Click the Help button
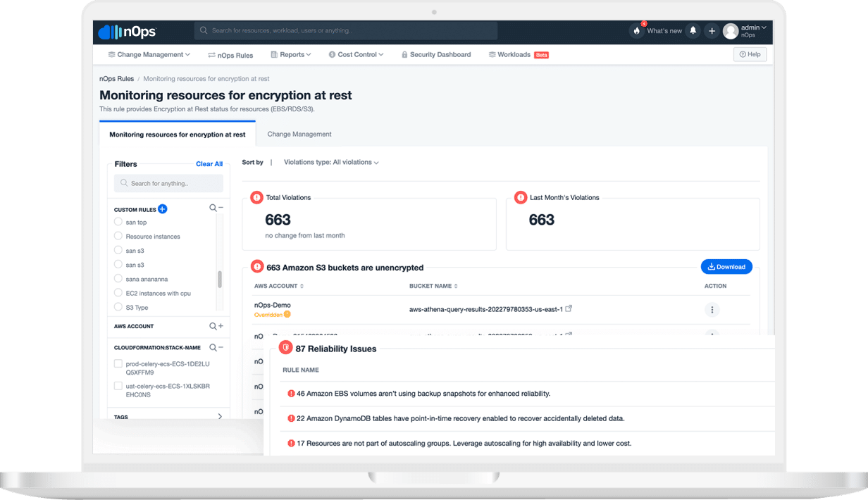This screenshot has height=500, width=868. pos(750,54)
